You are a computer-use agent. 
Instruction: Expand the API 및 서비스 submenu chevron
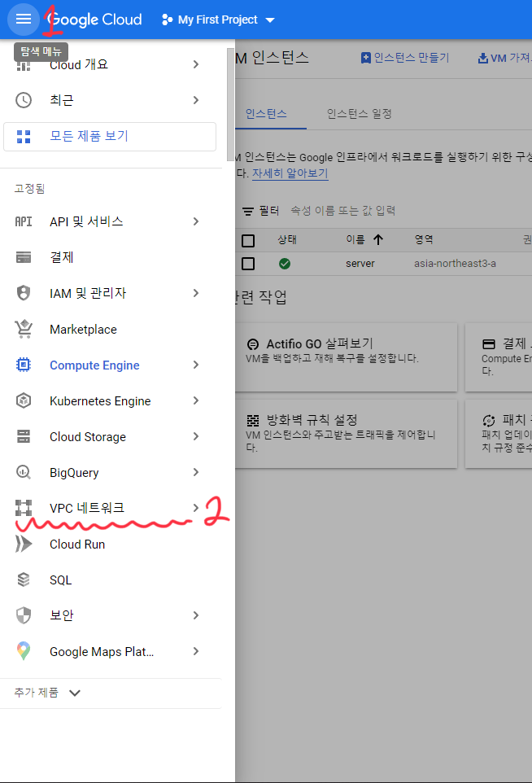click(195, 221)
